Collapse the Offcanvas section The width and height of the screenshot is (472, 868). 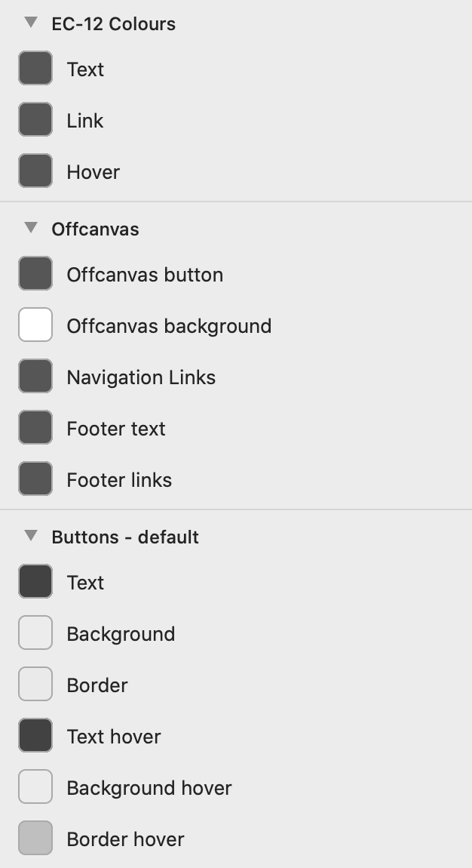point(31,228)
